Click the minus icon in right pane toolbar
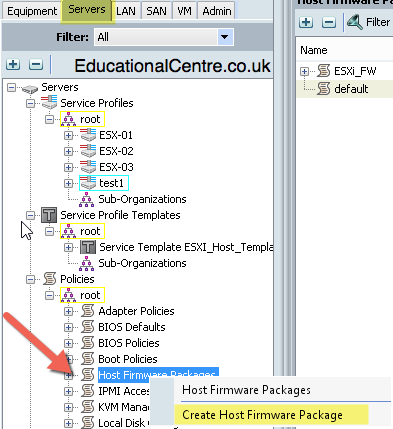393x429 pixels. 329,22
